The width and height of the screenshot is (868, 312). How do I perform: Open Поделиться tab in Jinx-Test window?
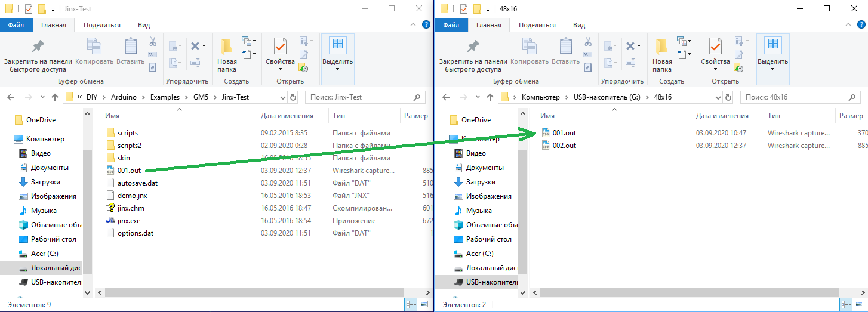(x=102, y=25)
